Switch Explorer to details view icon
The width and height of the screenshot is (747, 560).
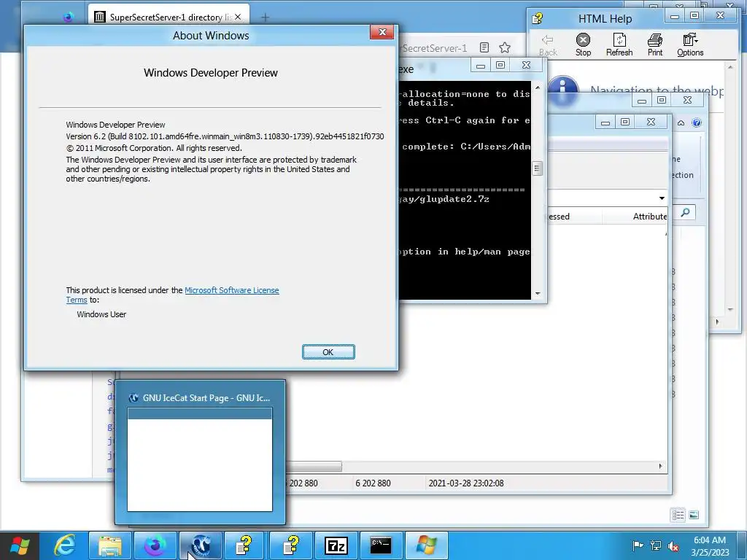point(678,515)
